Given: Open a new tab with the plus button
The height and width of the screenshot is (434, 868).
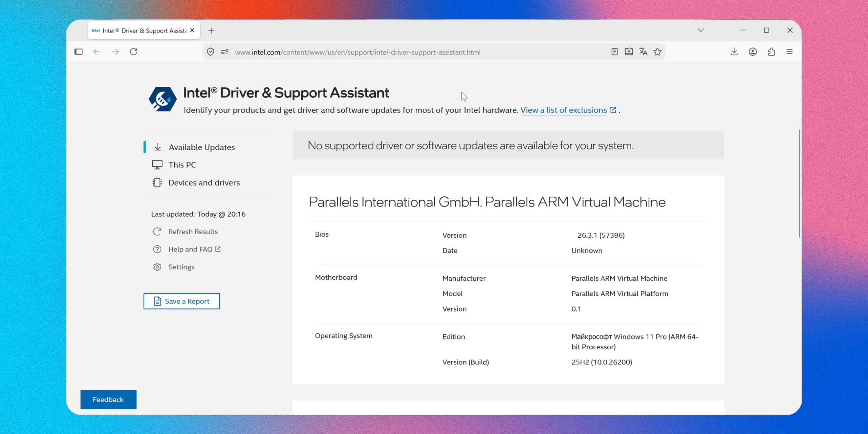Looking at the screenshot, I should point(211,31).
